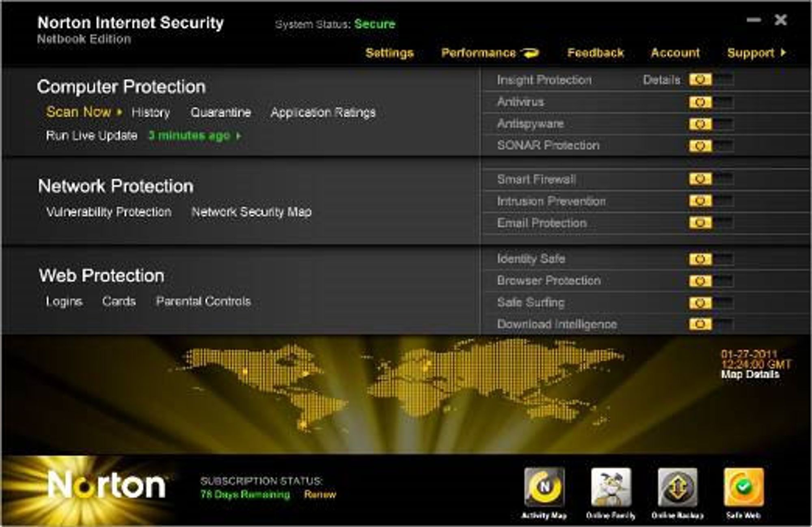The image size is (812, 527).
Task: Click the Insight Protection label
Action: [544, 80]
